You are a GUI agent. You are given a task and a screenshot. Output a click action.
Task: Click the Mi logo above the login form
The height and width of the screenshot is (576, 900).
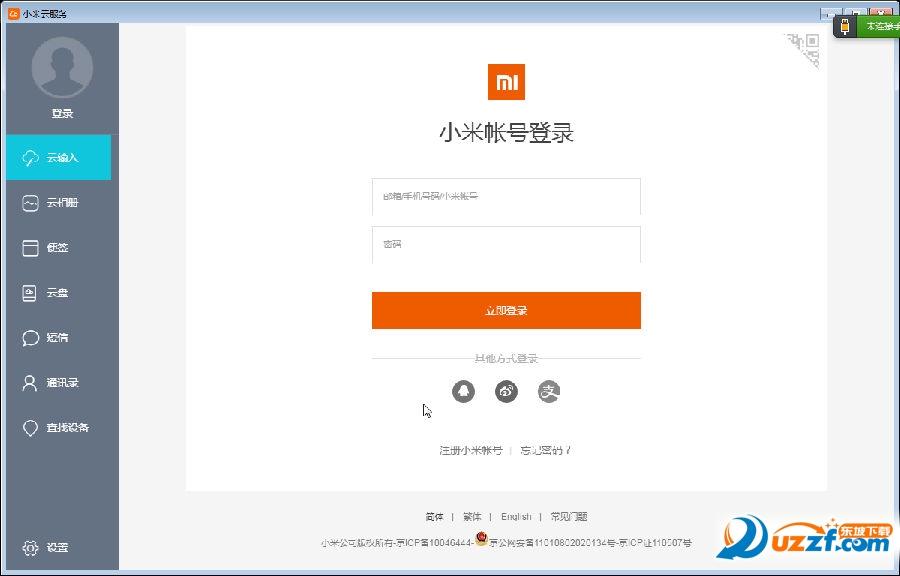point(506,83)
